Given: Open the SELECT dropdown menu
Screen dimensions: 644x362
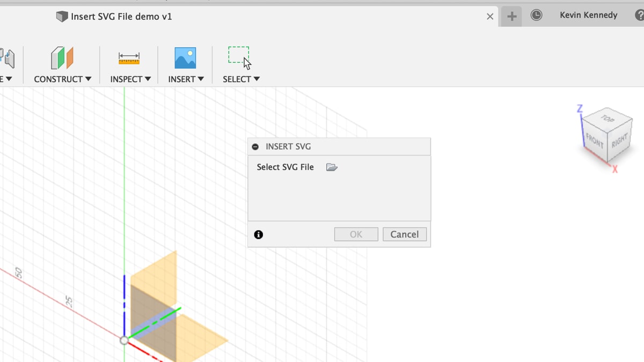Looking at the screenshot, I should pyautogui.click(x=241, y=79).
